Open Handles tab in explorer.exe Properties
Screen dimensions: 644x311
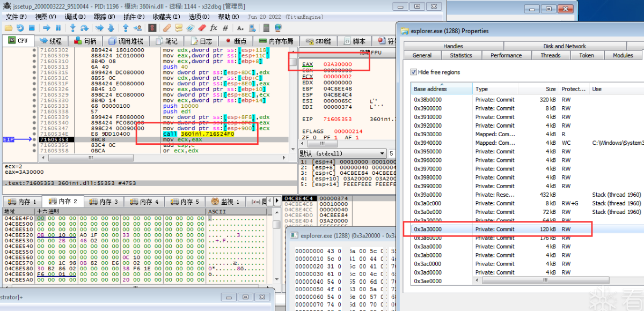[x=453, y=46]
